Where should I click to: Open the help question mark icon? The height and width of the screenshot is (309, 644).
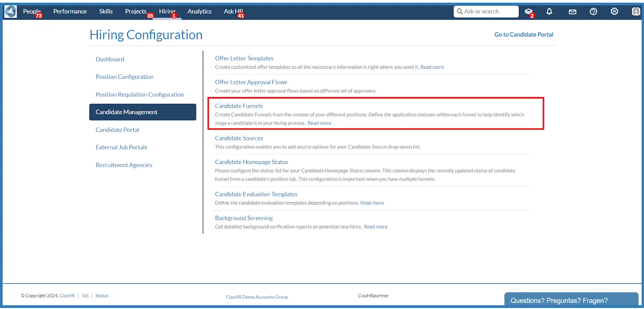[593, 12]
